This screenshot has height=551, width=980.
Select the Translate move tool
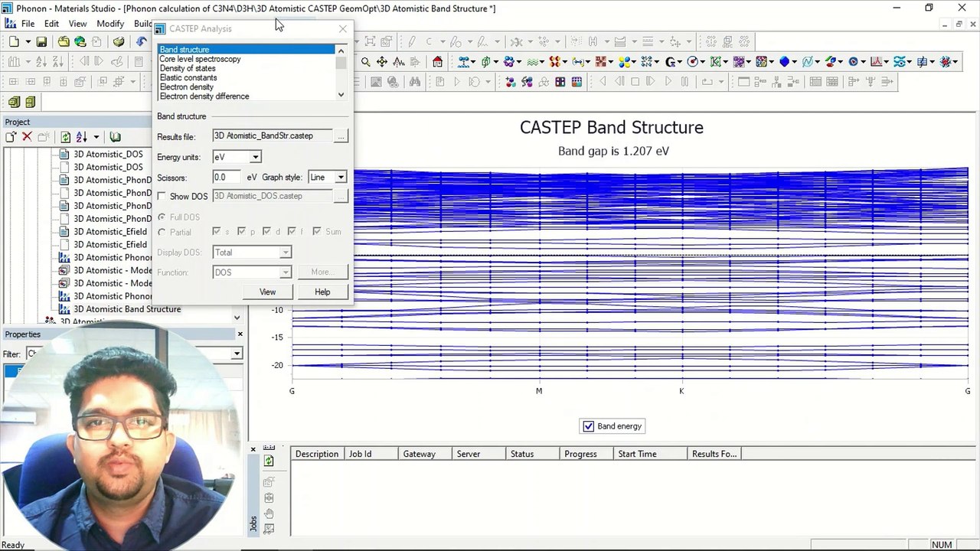[x=381, y=62]
